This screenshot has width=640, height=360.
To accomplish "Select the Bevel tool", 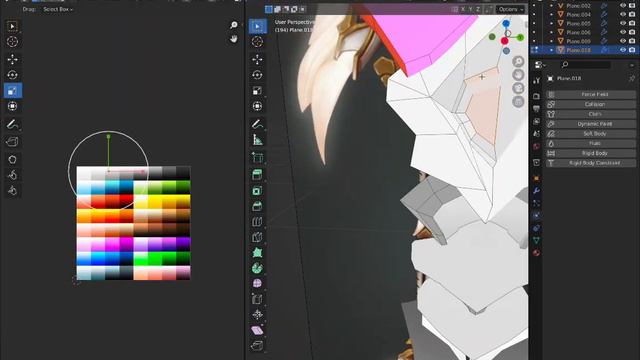I will click(x=257, y=206).
